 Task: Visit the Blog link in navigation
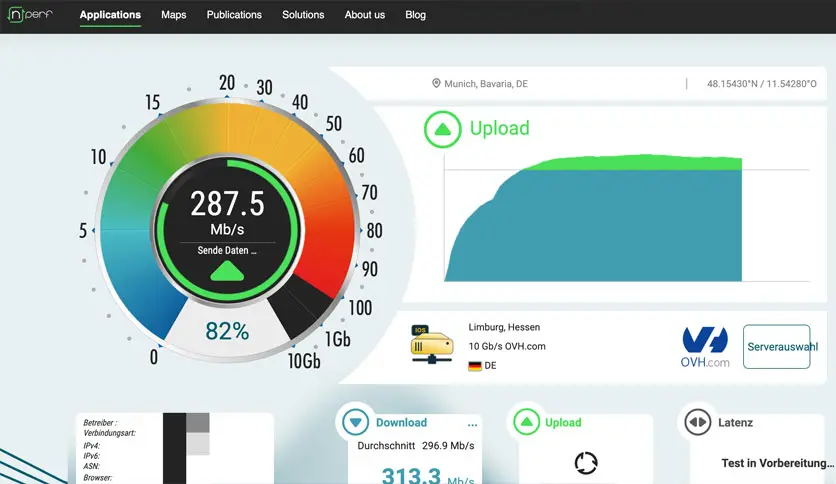415,15
